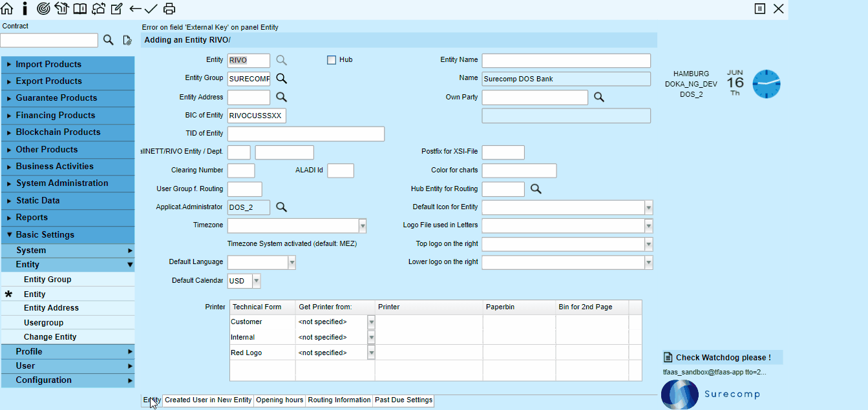The width and height of the screenshot is (868, 410).
Task: Open the information icon in toolbar
Action: pos(25,8)
